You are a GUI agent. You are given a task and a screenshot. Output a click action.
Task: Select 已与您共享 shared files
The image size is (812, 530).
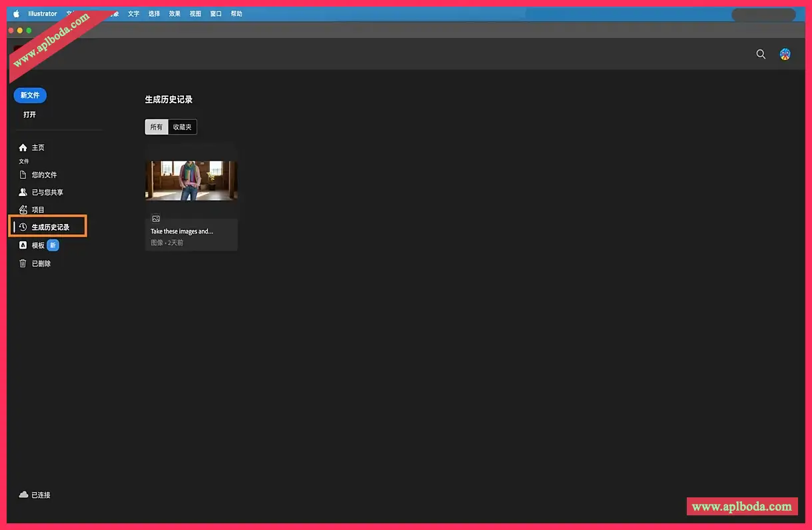coord(47,192)
